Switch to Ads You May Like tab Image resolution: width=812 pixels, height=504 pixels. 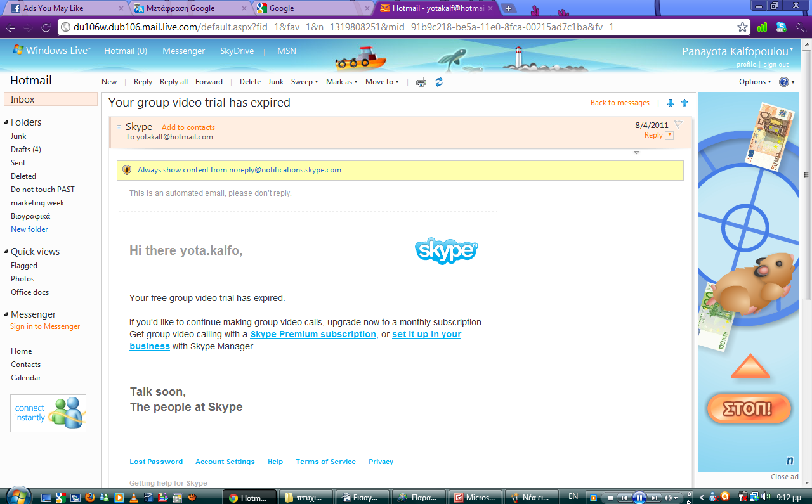click(x=65, y=8)
